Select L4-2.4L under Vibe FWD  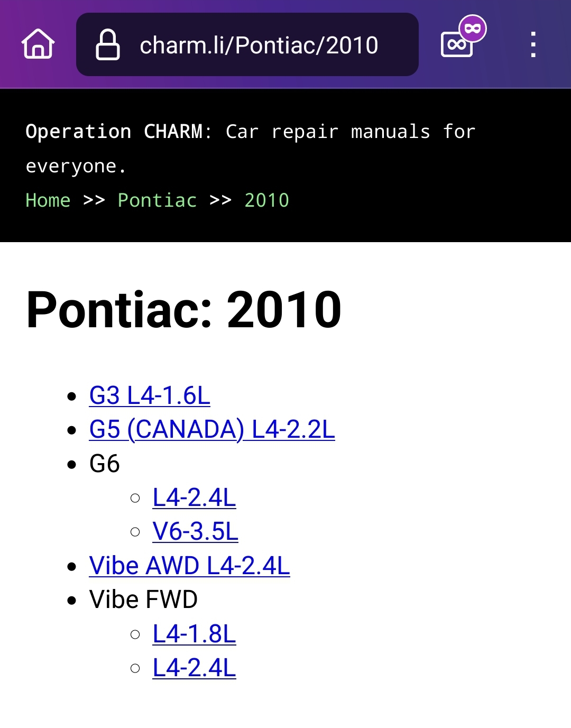(194, 668)
